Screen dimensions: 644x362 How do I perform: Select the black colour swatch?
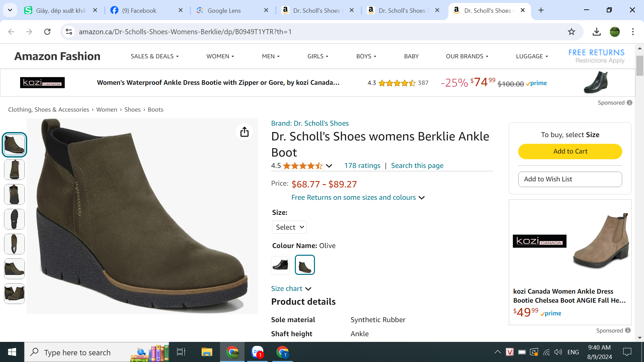coord(280,265)
